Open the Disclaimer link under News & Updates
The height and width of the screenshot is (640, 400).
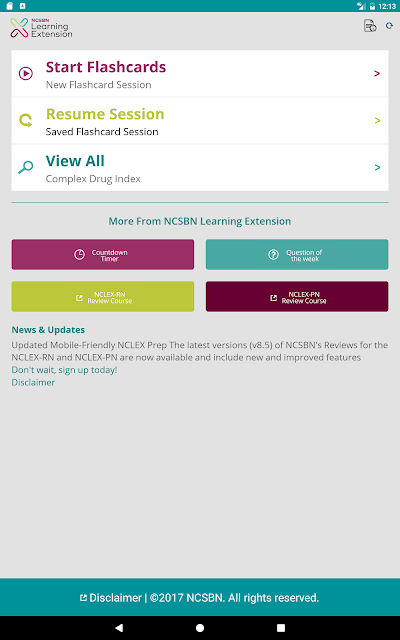tap(33, 382)
